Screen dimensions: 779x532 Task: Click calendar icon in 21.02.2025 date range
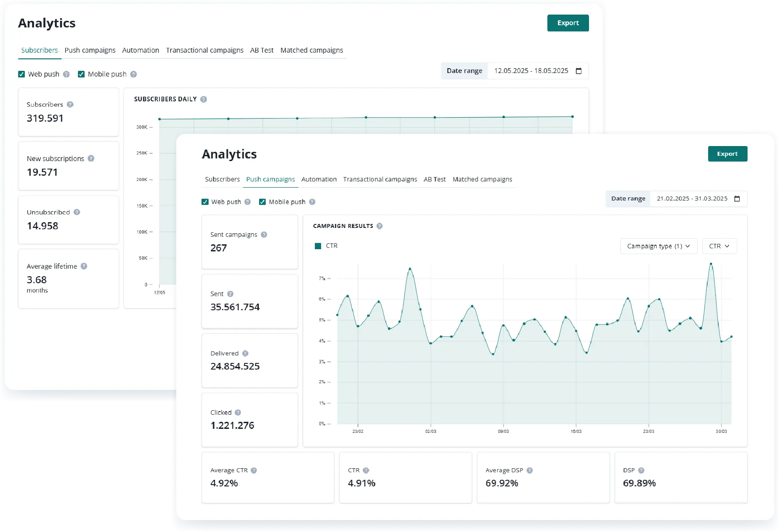tap(737, 199)
